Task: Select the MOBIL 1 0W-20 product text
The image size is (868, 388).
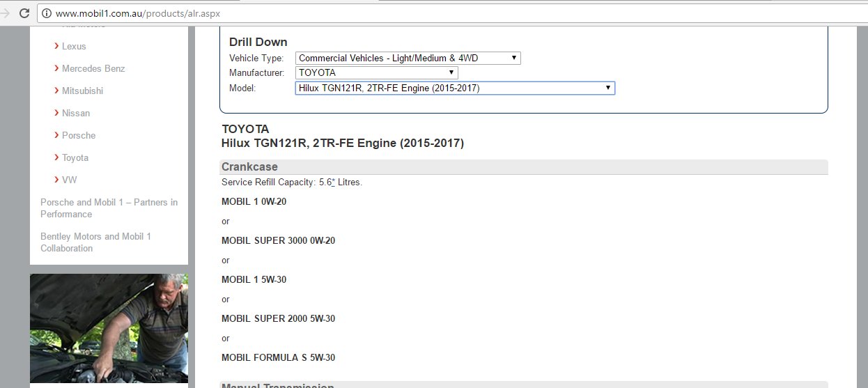Action: 254,201
